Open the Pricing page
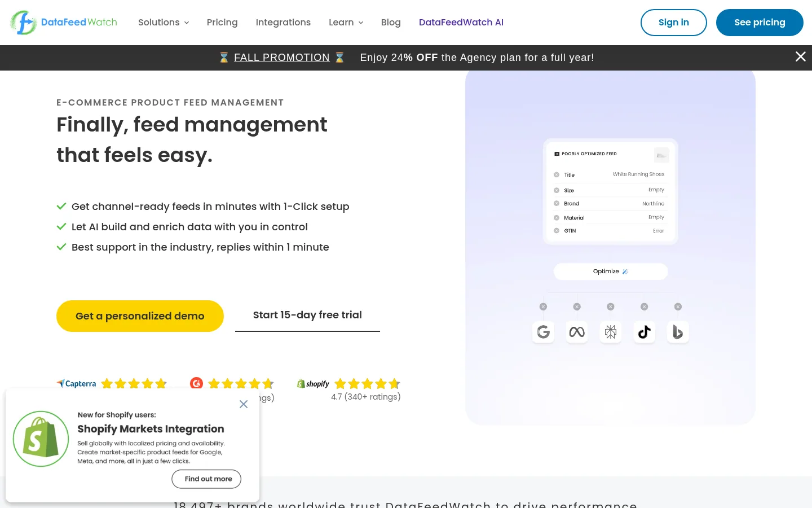This screenshot has width=812, height=508. [x=222, y=23]
